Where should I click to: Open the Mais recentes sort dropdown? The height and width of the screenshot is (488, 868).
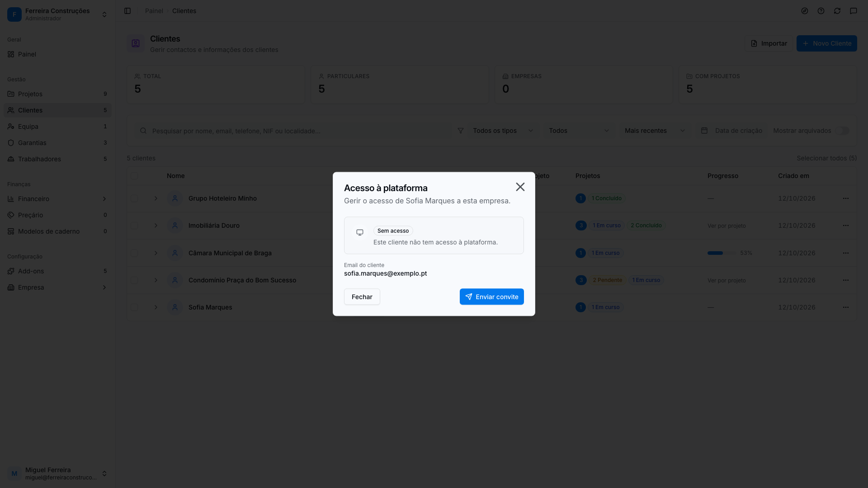(655, 131)
